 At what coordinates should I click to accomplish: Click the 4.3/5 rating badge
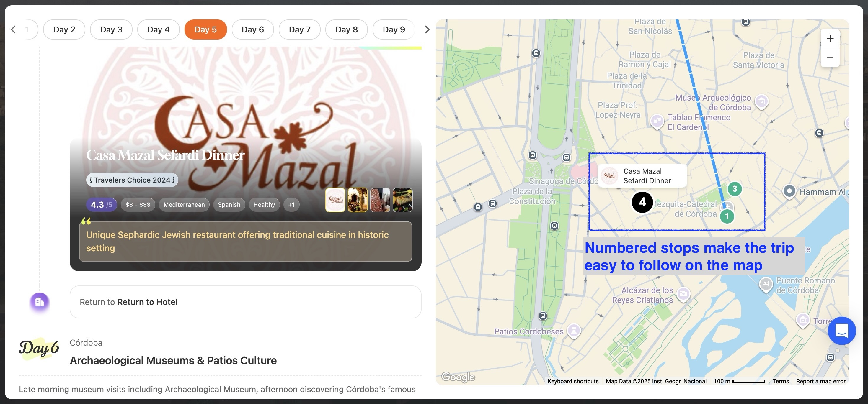click(x=102, y=205)
